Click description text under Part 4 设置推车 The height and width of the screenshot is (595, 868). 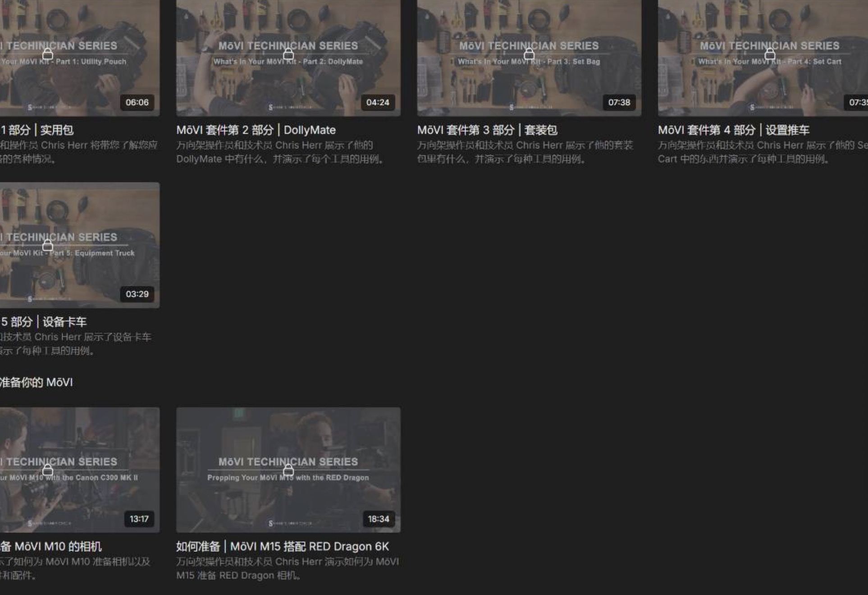coord(763,152)
